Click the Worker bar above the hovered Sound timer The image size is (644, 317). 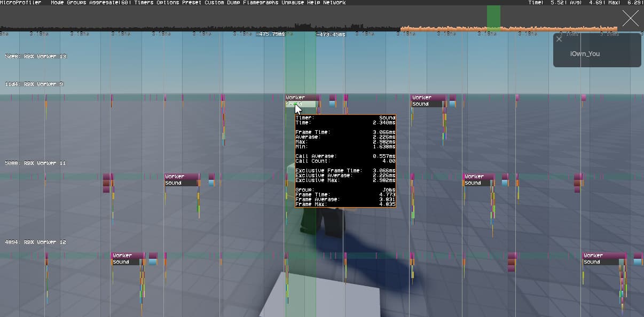pyautogui.click(x=302, y=98)
